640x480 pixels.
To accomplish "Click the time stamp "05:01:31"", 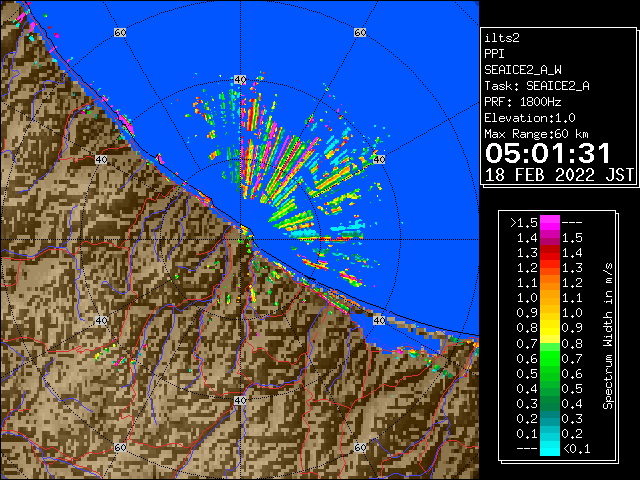I will (x=548, y=153).
